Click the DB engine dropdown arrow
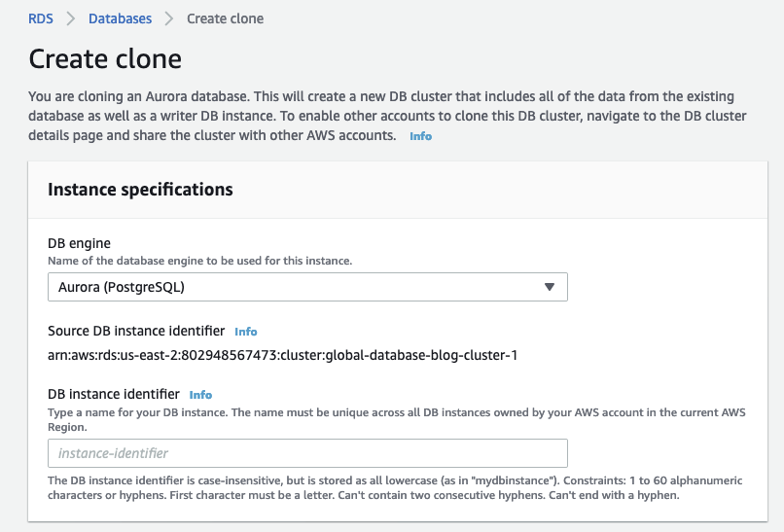784x532 pixels. coord(549,287)
